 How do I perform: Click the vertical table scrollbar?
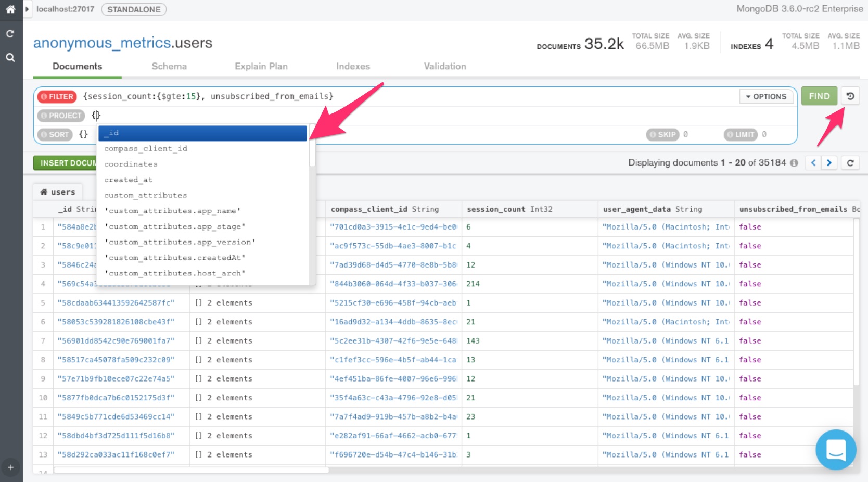pyautogui.click(x=857, y=302)
